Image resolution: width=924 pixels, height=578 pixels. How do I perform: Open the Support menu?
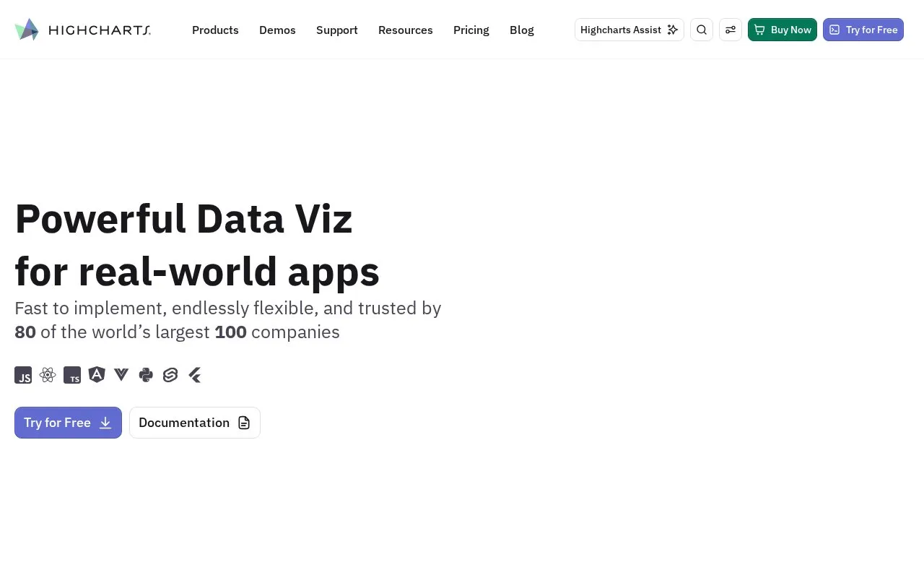(337, 30)
